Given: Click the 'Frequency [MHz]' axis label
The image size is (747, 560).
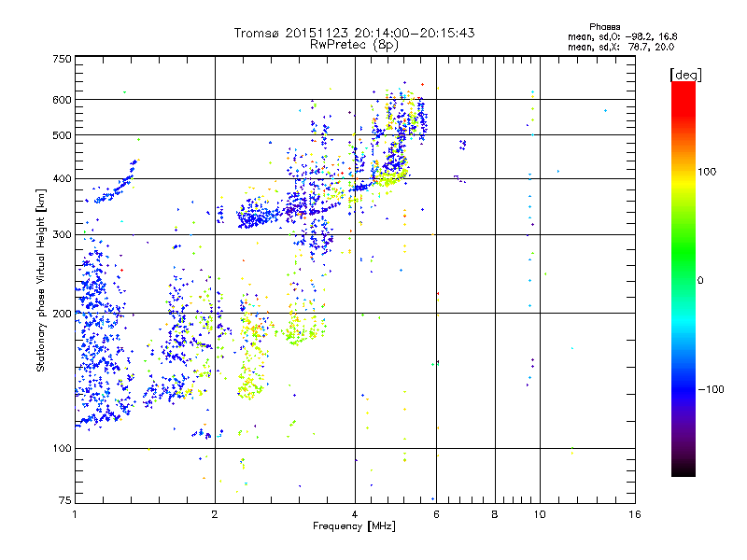Looking at the screenshot, I should [354, 526].
